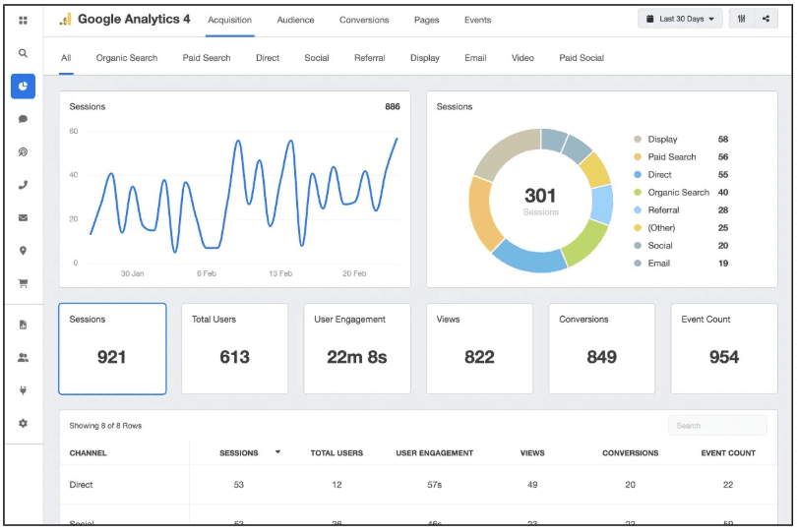797x532 pixels.
Task: Open the envelope email sidebar icon
Action: (x=23, y=218)
